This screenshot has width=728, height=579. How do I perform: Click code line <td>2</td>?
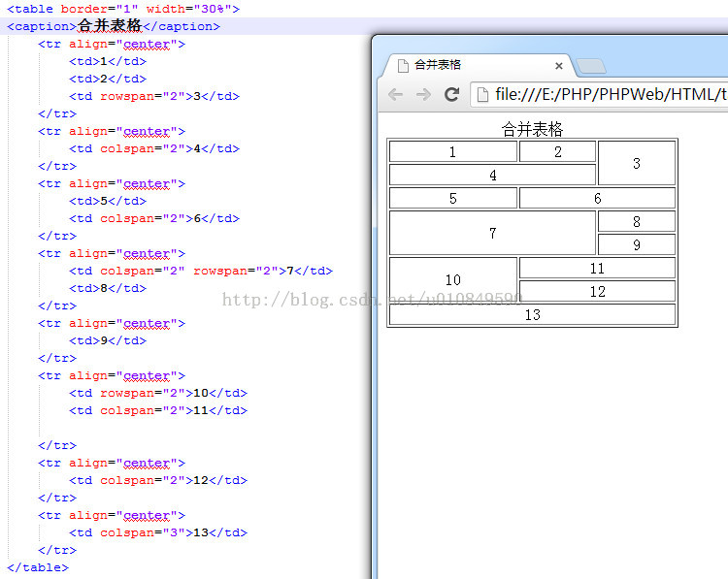point(108,79)
